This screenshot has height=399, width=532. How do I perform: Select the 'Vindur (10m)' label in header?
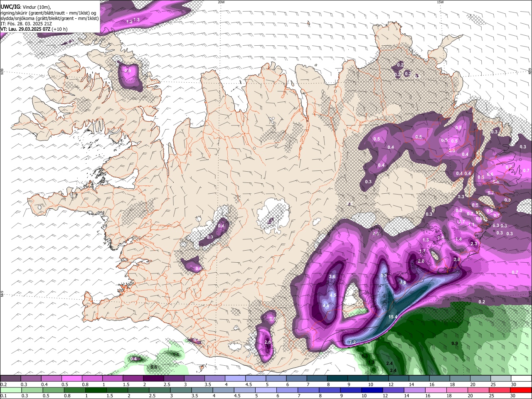pos(37,7)
